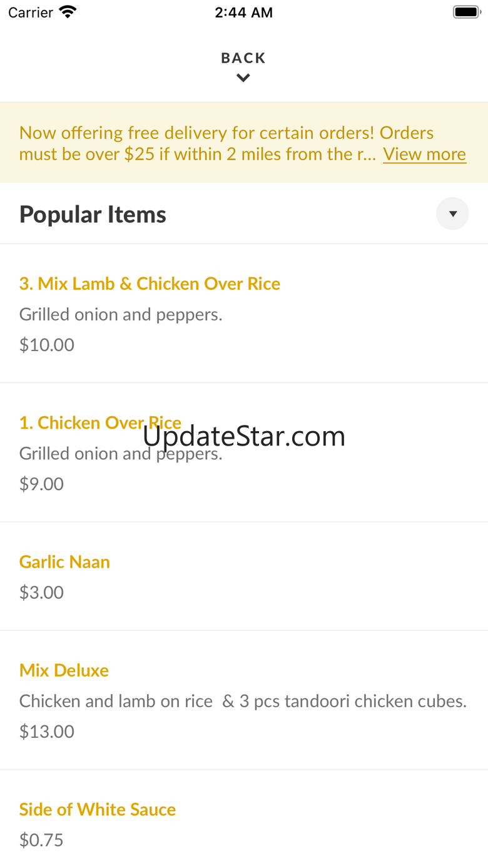The width and height of the screenshot is (488, 868).
Task: Click the Mix Deluxe description about tandoori cubes
Action: pos(243,701)
